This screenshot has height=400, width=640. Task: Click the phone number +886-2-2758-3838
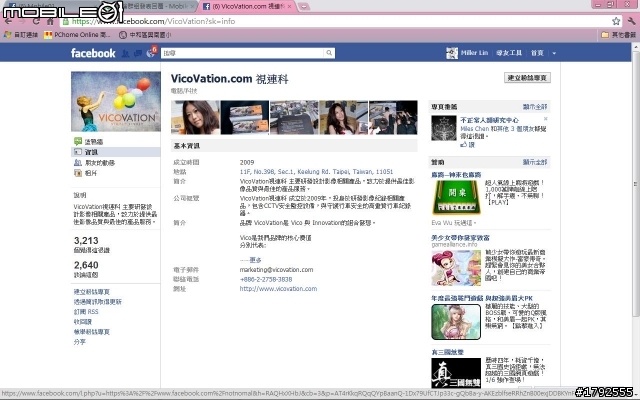click(x=266, y=279)
